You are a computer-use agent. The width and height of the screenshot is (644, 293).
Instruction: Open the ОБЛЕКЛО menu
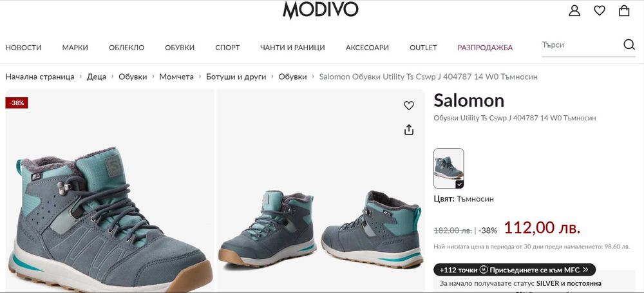(126, 48)
